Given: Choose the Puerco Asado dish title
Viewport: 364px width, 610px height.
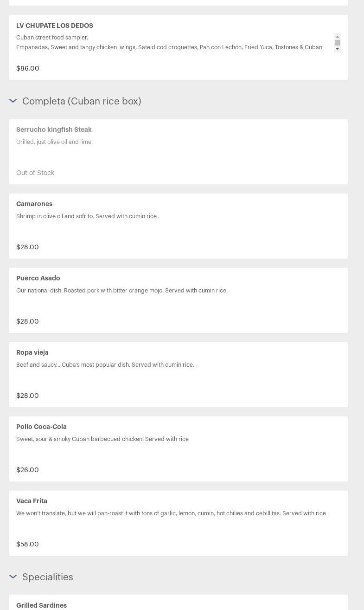Looking at the screenshot, I should click(38, 278).
